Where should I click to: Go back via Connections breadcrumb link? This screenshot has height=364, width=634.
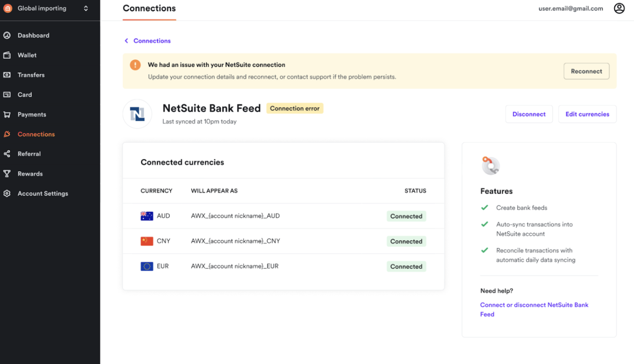[152, 41]
